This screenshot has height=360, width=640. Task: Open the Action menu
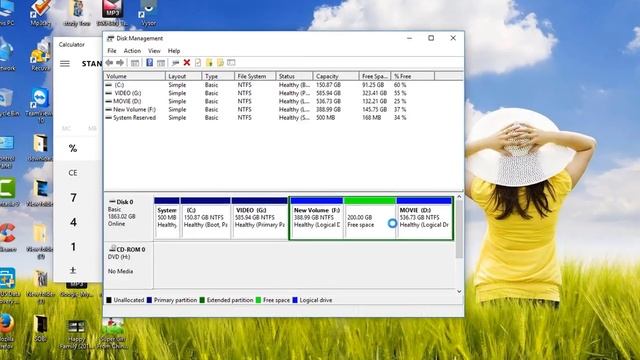(x=132, y=51)
